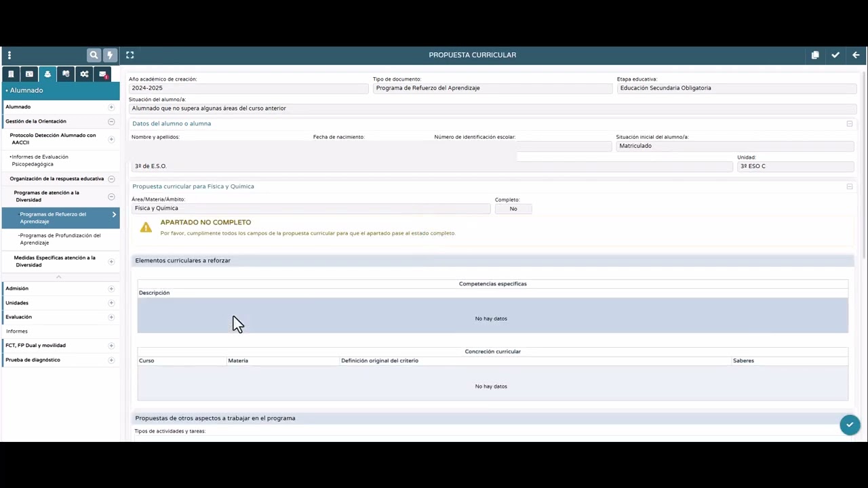Click the Concreción curricular table header
Viewport: 868px width, 488px height.
pos(492,352)
